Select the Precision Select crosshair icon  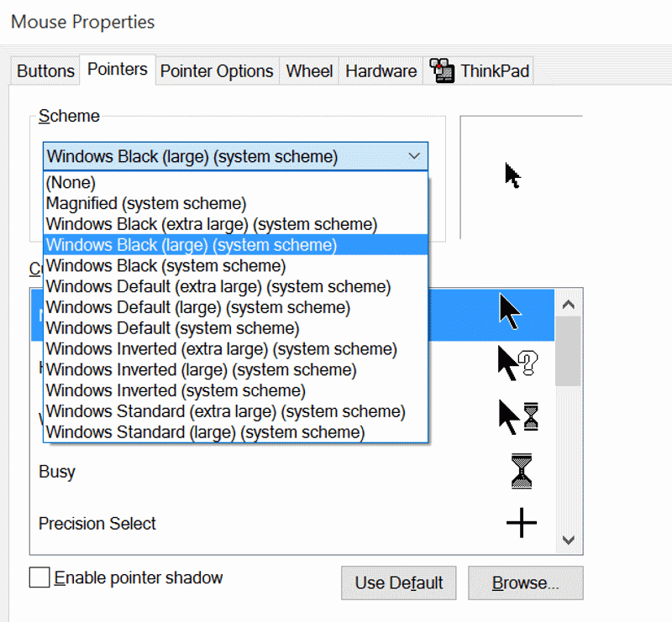click(522, 523)
